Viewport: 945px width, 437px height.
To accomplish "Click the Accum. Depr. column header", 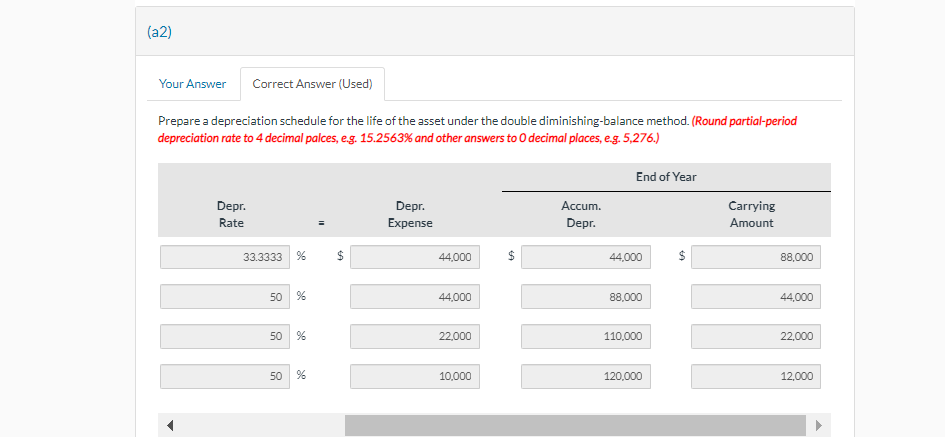I will (x=581, y=214).
